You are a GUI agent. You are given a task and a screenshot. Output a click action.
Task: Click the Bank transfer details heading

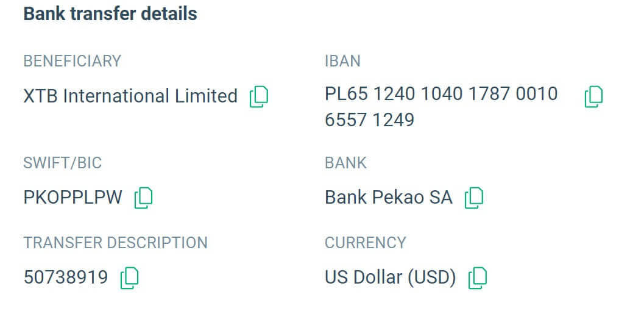[110, 14]
